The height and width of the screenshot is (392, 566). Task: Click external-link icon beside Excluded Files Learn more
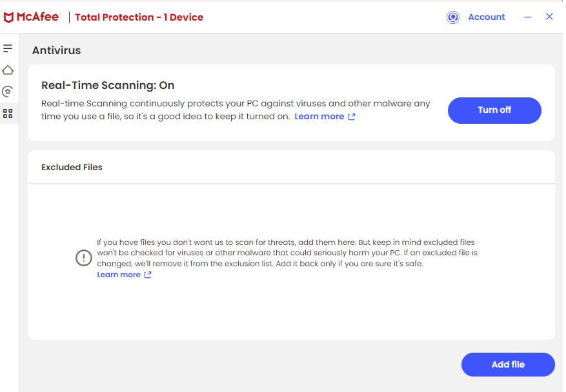148,275
